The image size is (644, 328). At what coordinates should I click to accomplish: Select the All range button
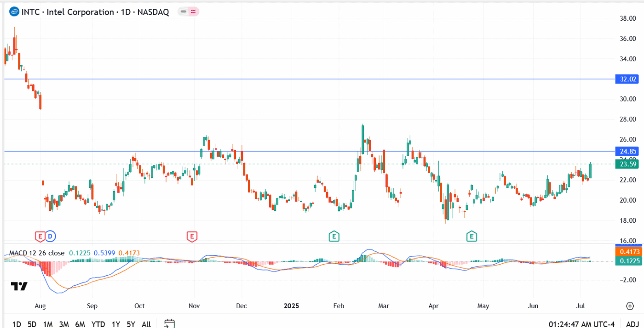point(146,324)
